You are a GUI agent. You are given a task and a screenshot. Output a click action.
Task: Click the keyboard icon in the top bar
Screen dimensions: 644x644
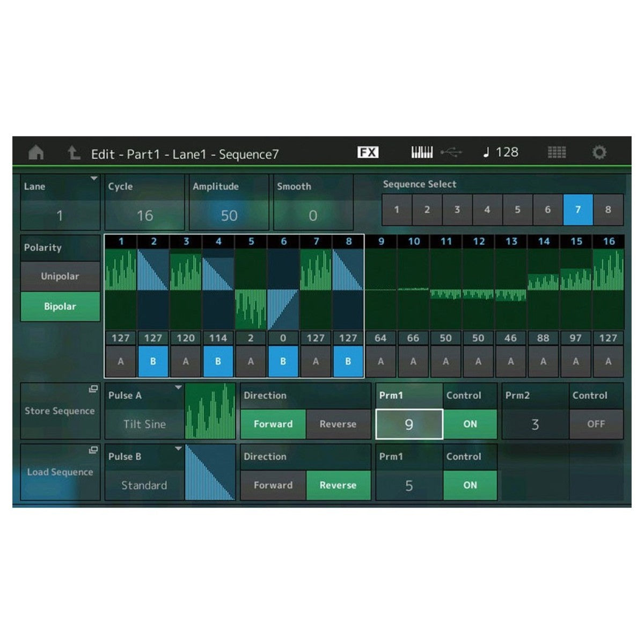[x=422, y=152]
